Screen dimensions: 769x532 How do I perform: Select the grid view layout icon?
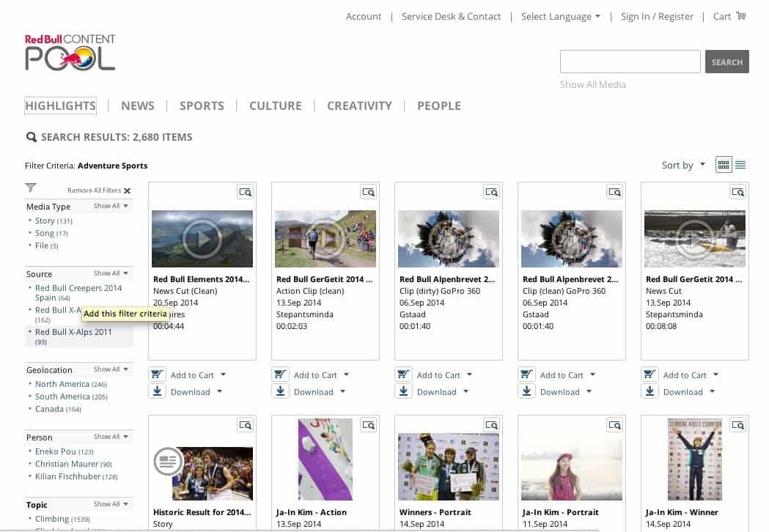pyautogui.click(x=725, y=165)
